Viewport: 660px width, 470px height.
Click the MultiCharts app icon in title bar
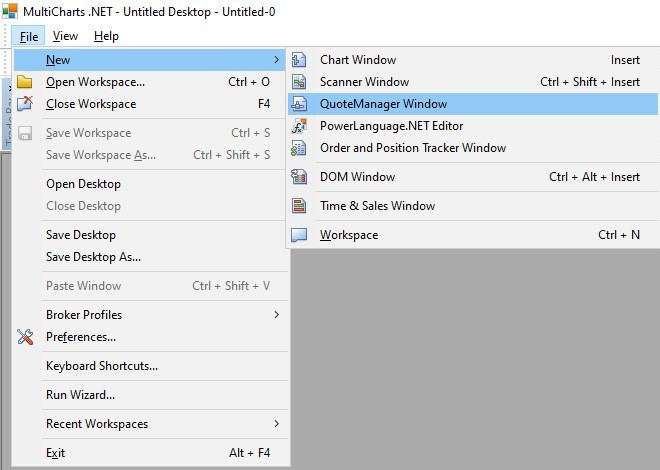pos(10,11)
